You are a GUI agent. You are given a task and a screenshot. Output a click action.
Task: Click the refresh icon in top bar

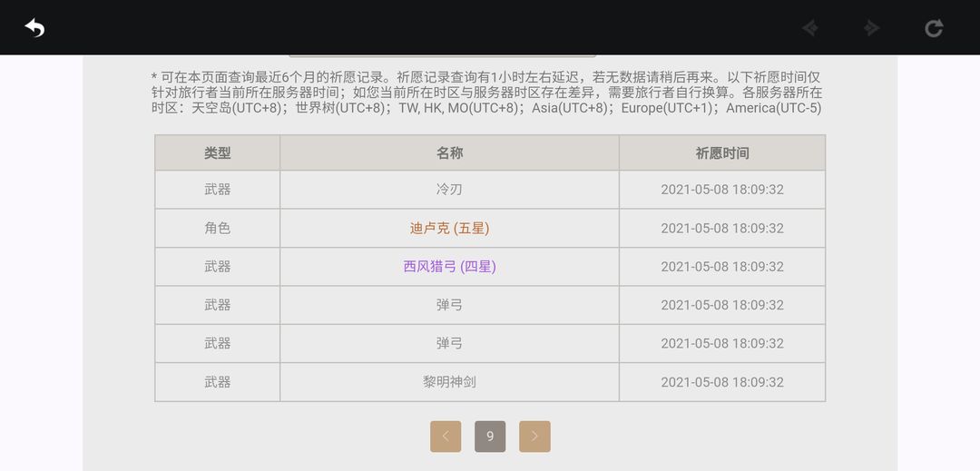click(933, 27)
